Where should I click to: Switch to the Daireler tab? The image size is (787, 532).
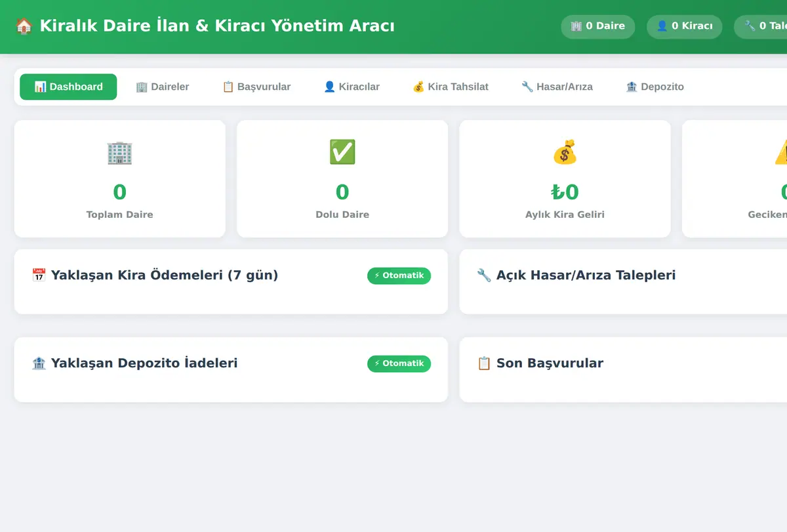tap(162, 87)
